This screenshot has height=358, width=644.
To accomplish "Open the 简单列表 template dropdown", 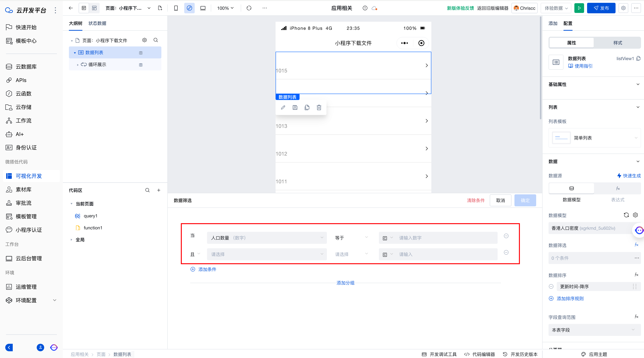I will 595,138.
